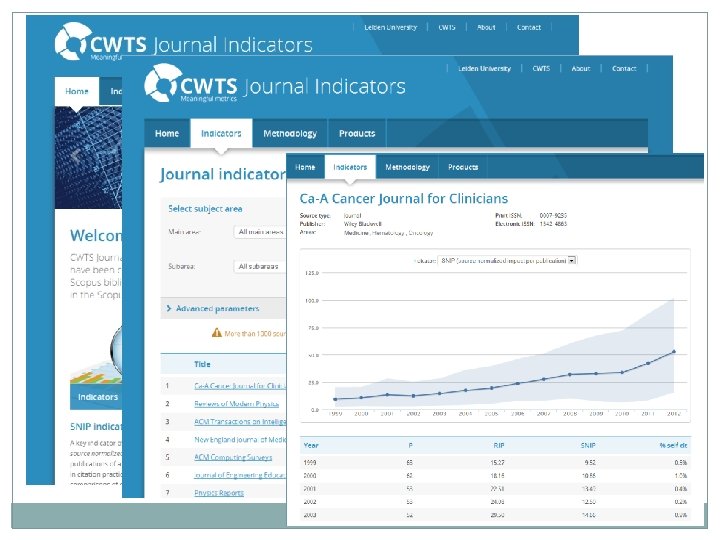Open Products tab in front window

[463, 167]
